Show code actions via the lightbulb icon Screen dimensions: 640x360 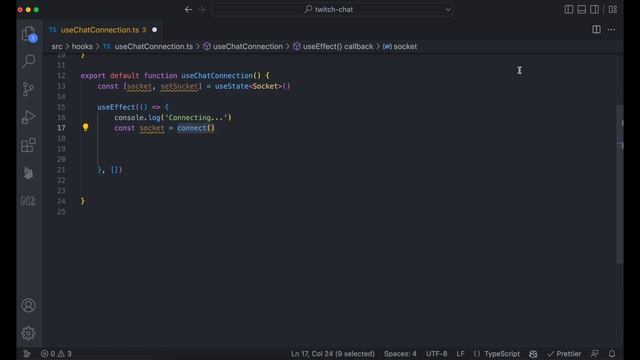[85, 128]
